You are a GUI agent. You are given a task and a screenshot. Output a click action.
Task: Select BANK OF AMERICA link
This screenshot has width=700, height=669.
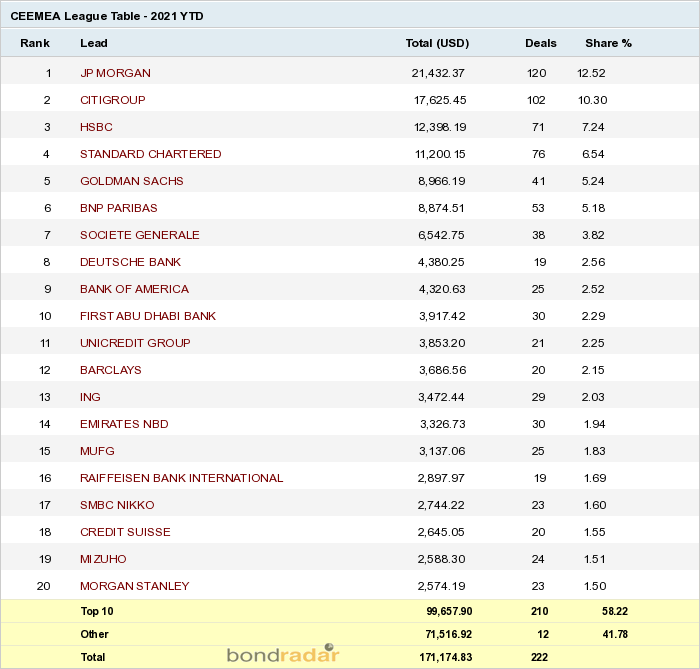[134, 289]
